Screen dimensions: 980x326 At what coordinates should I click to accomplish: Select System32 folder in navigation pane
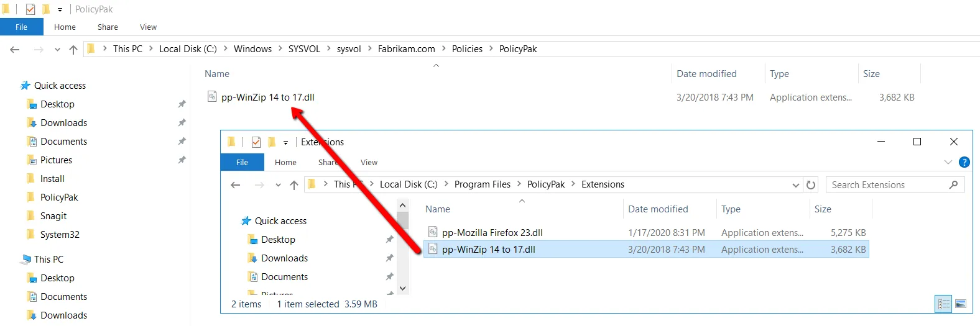click(x=60, y=235)
